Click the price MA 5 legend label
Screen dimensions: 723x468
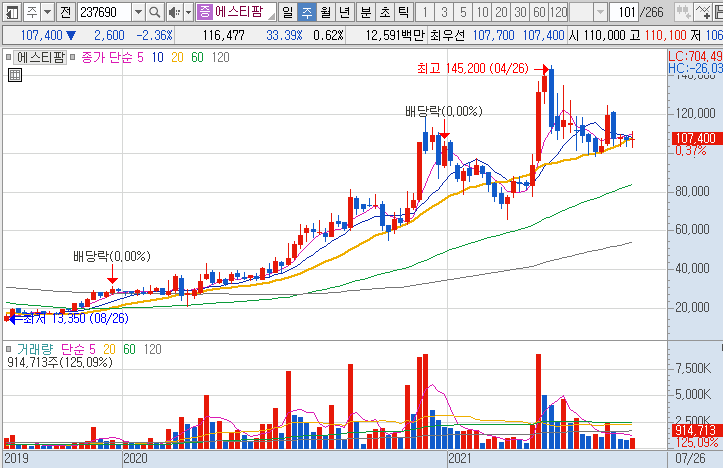point(140,58)
